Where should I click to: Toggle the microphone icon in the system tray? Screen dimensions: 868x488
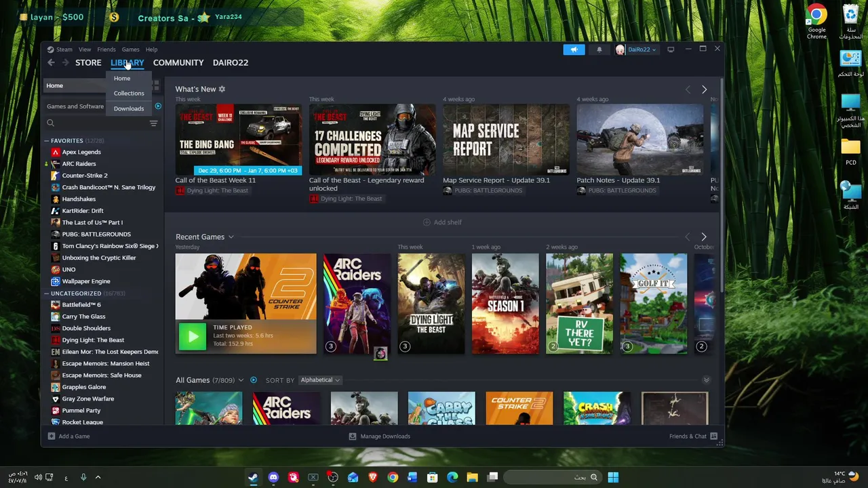point(83,477)
